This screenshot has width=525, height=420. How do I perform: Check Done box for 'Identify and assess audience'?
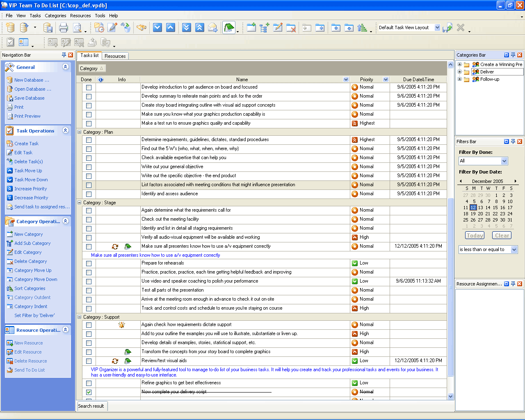89,194
